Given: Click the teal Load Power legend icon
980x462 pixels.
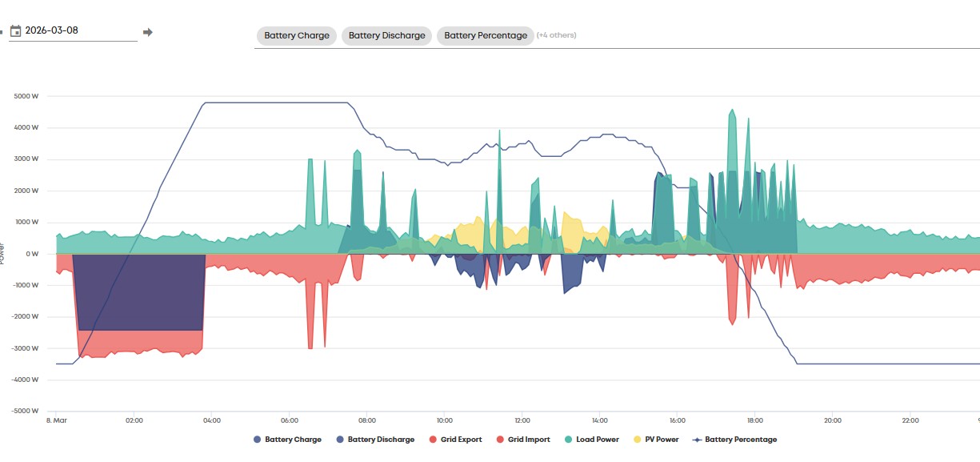Looking at the screenshot, I should [x=568, y=440].
